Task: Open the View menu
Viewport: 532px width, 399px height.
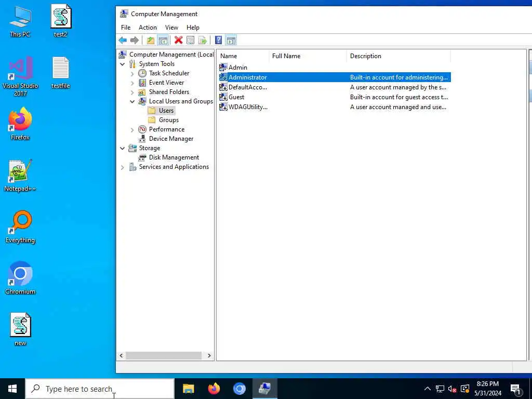Action: coord(171,28)
